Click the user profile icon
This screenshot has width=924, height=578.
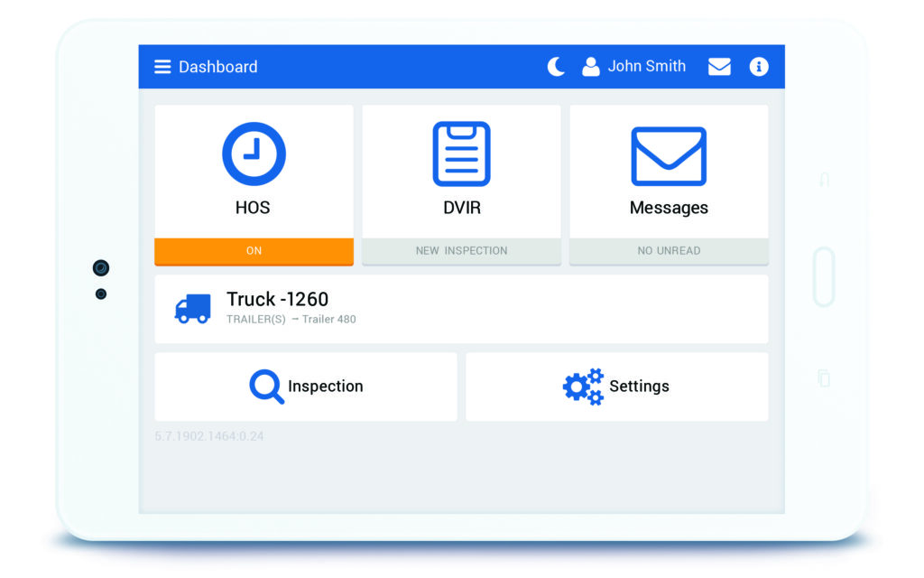click(x=590, y=67)
